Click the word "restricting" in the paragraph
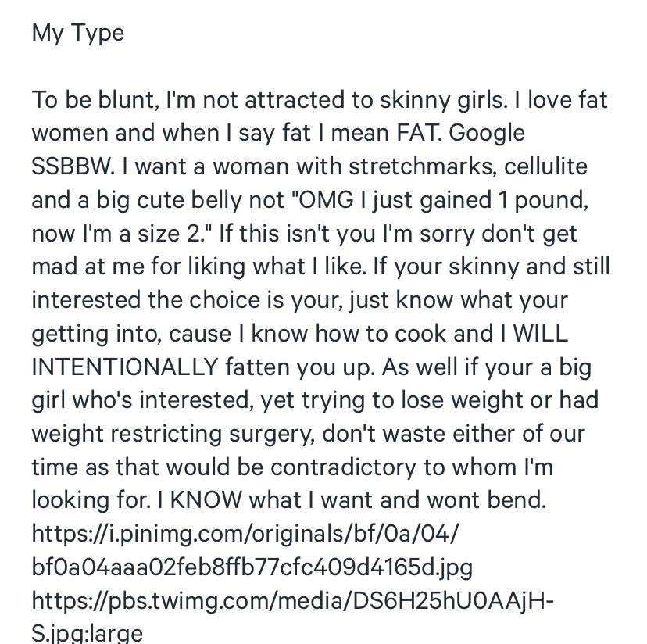This screenshot has height=644, width=647. [x=170, y=433]
